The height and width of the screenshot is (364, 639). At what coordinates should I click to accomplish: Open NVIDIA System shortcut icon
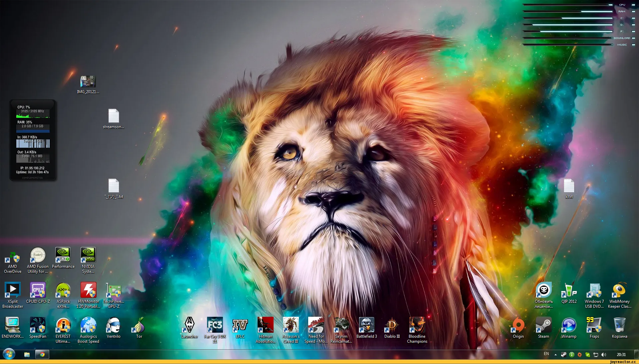(x=88, y=260)
